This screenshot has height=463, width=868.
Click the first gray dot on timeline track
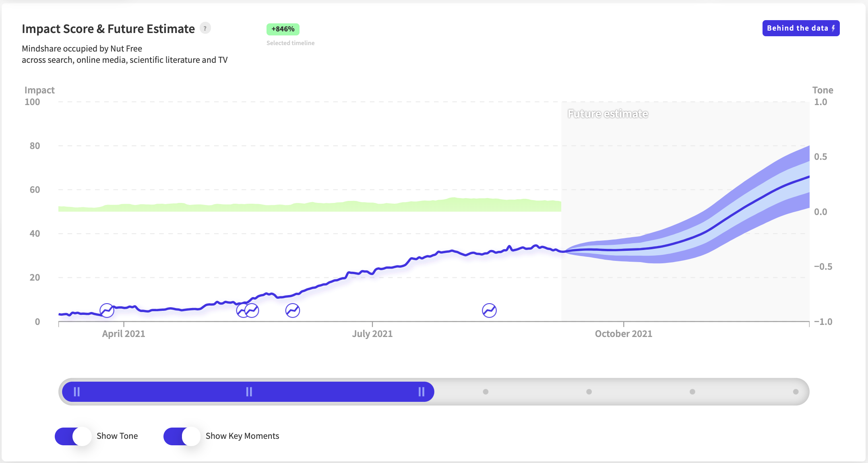click(x=486, y=392)
